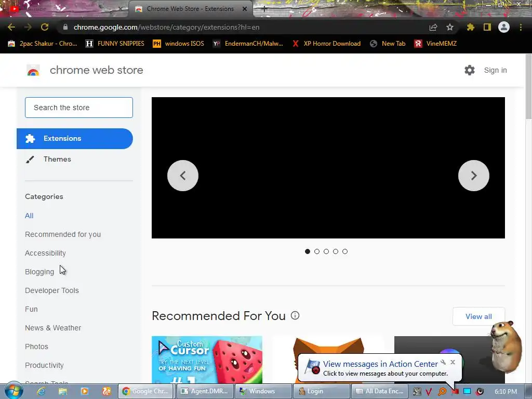Open Windows Media Player taskbar icon
The width and height of the screenshot is (532, 399).
point(85,391)
